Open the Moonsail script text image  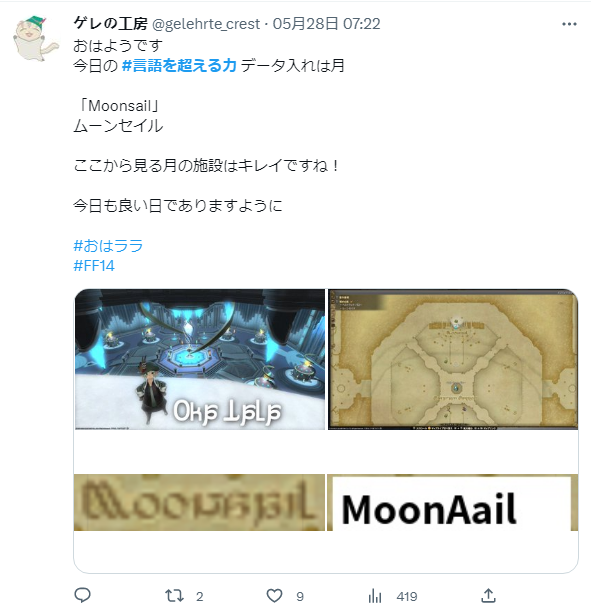pos(199,502)
